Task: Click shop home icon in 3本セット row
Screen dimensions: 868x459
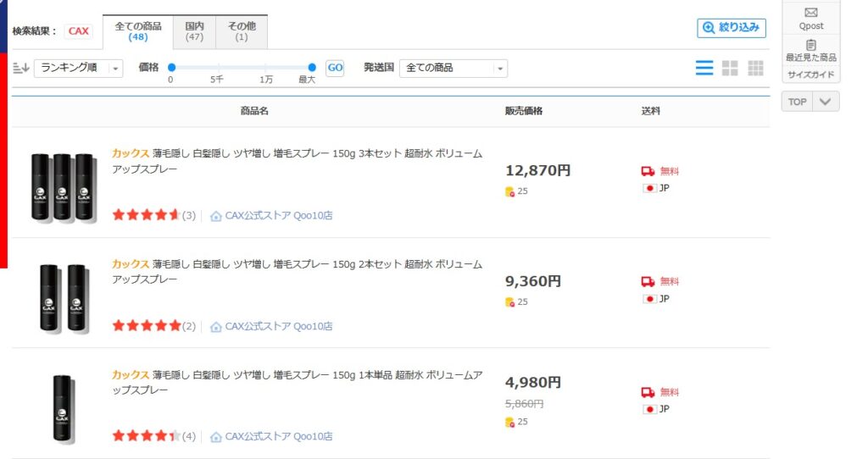Action: (216, 216)
